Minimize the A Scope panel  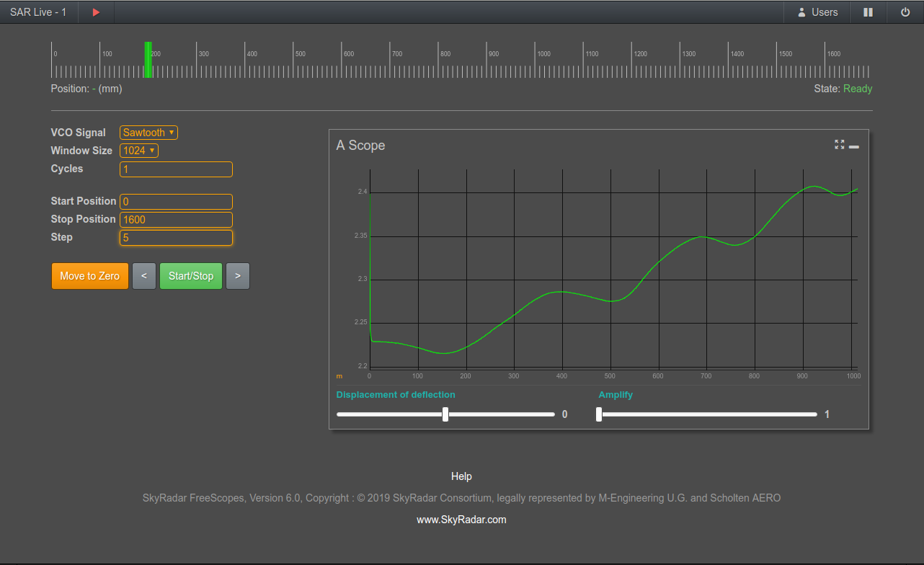click(x=854, y=146)
